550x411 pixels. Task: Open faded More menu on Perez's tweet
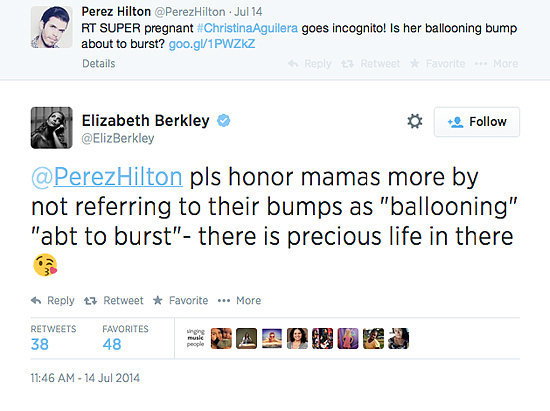tap(496, 63)
